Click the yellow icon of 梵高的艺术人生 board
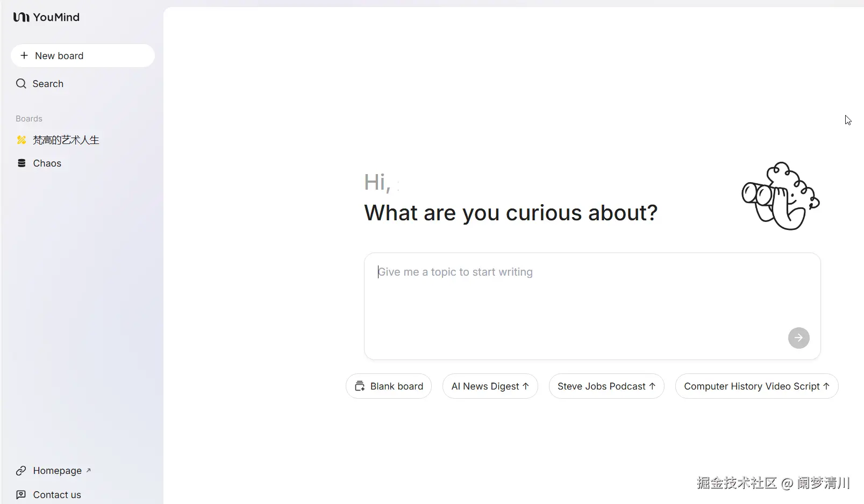 (22, 140)
